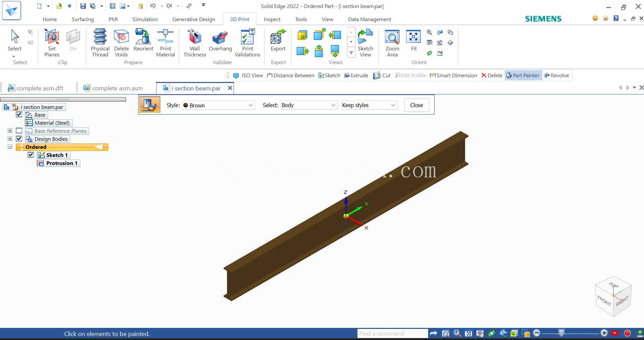Screen dimensions: 644x340
Task: Export the model for 3D printing
Action: (x=278, y=40)
